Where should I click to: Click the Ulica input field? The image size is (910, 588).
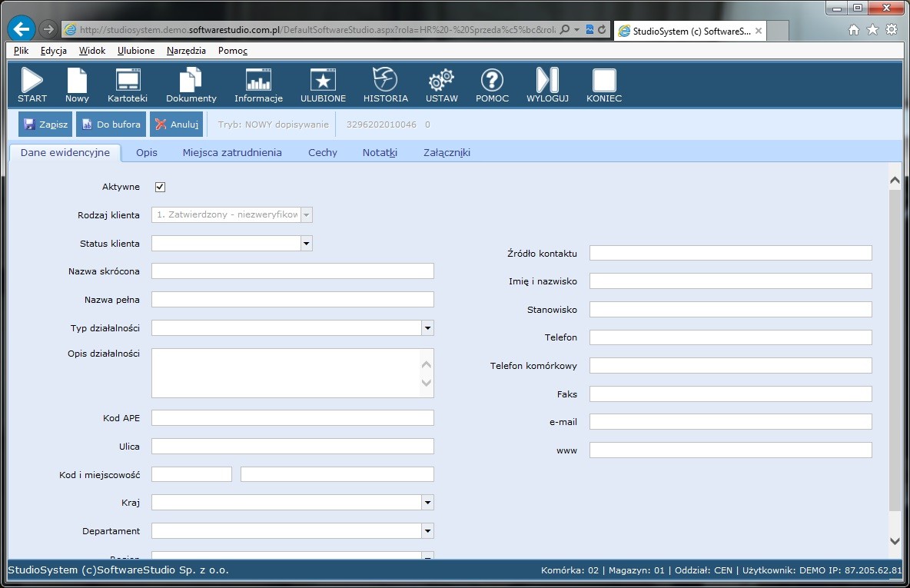click(293, 447)
